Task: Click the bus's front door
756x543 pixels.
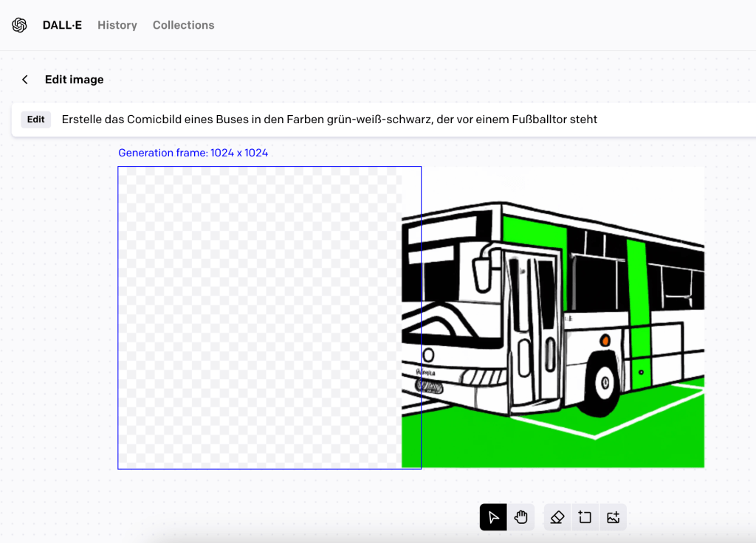Action: click(x=532, y=325)
